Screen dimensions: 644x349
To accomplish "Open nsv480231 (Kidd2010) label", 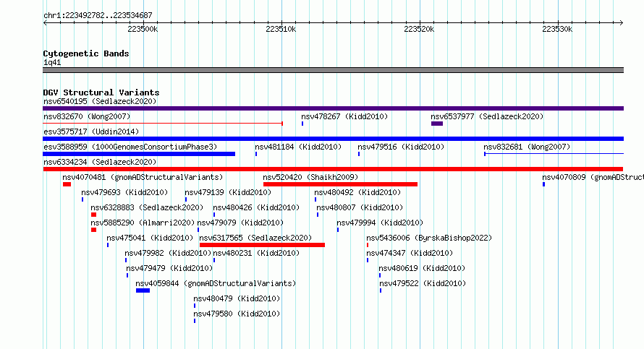I will [x=256, y=253].
